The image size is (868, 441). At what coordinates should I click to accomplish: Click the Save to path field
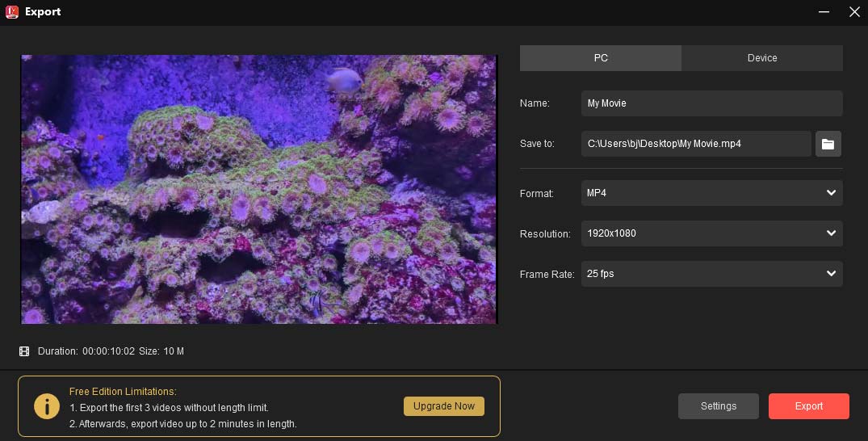tap(696, 144)
